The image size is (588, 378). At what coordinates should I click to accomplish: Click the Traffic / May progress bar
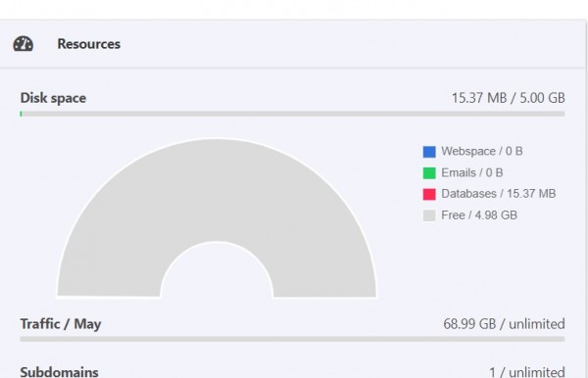(292, 339)
